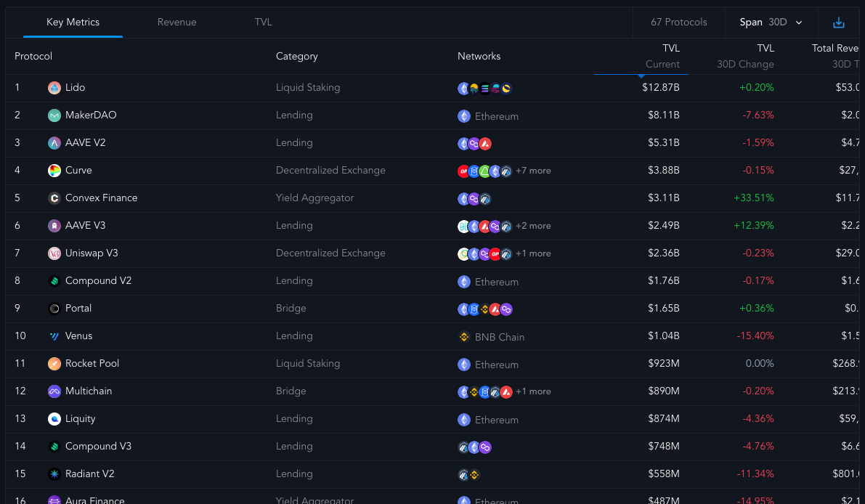Click the -15.40% change for Venus
Image resolution: width=865 pixels, height=504 pixels.
755,336
